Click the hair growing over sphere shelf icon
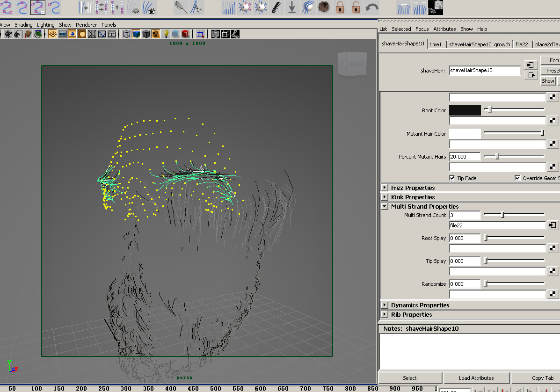The height and width of the screenshot is (392, 560). 308,7
